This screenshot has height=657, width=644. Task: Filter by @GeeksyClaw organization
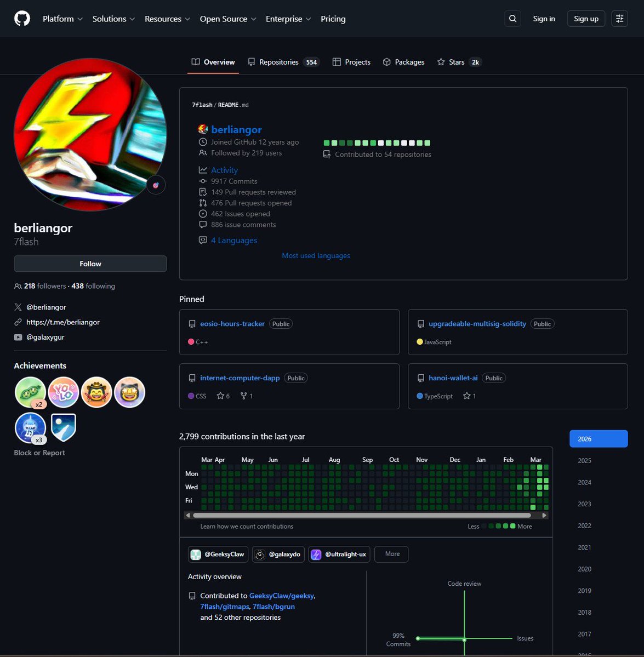pyautogui.click(x=218, y=555)
